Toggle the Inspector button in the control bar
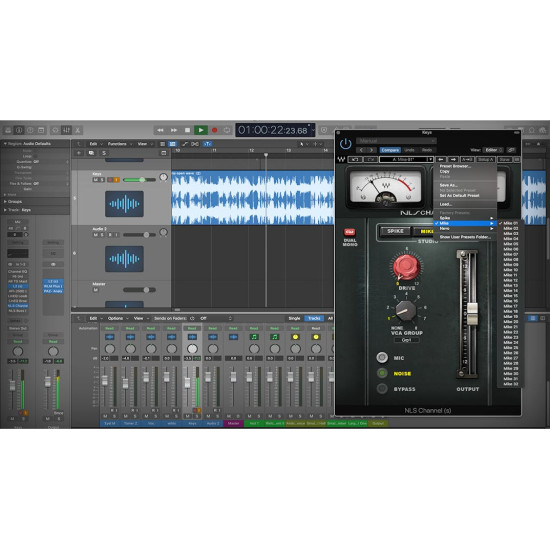The height and width of the screenshot is (550, 550). click(x=19, y=130)
